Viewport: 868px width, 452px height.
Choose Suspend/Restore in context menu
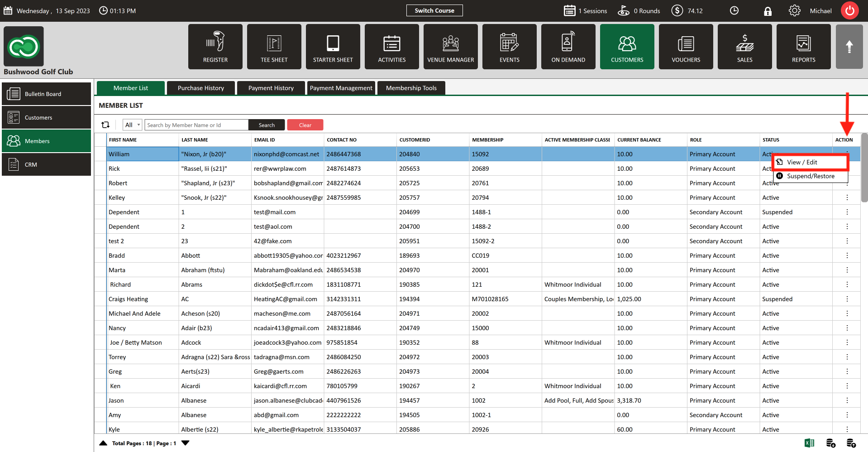810,176
